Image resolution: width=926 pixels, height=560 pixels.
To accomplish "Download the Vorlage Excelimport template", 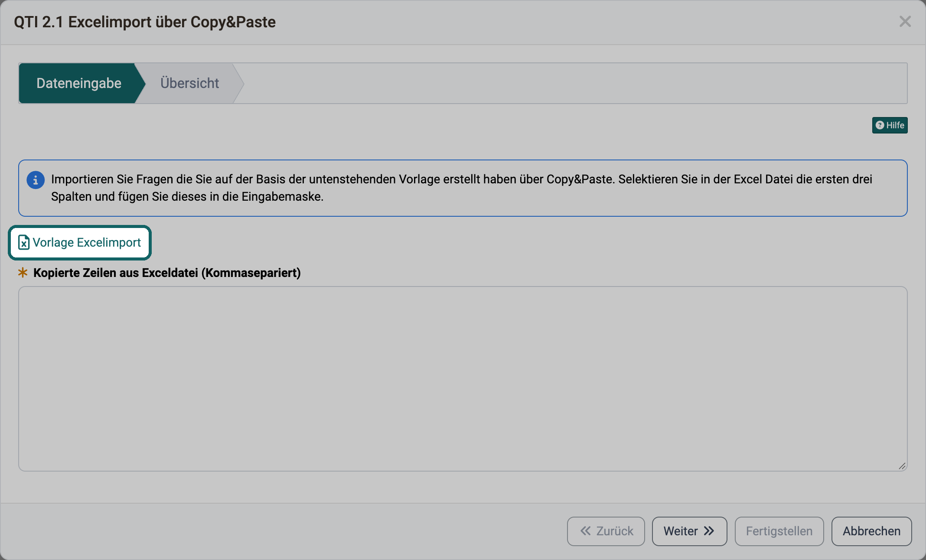I will (80, 243).
